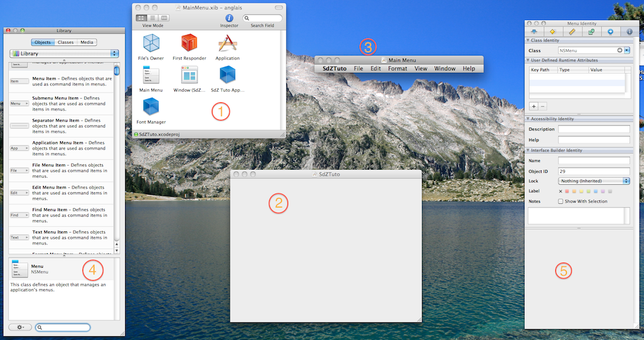Click the Interface Builder Name field

coord(594,160)
